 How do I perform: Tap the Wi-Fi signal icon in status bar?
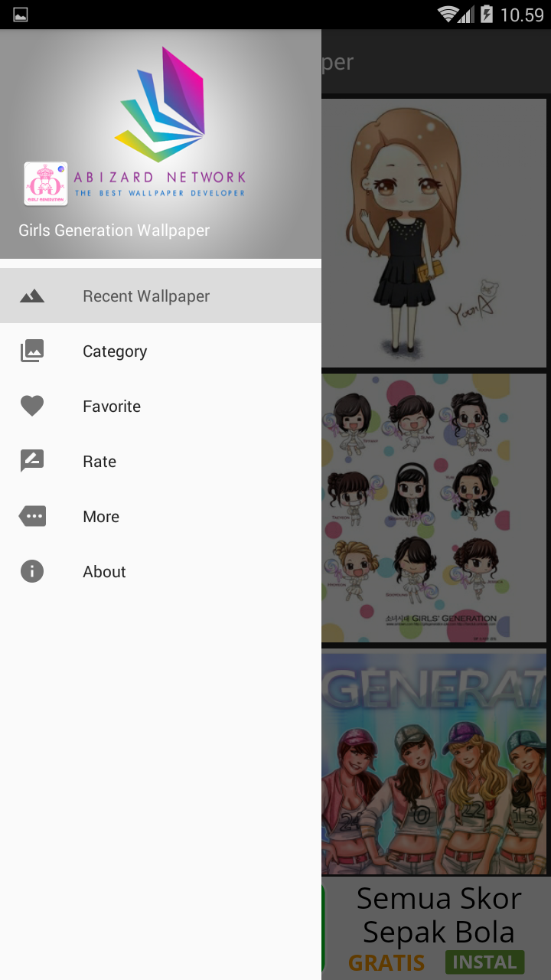click(x=447, y=15)
